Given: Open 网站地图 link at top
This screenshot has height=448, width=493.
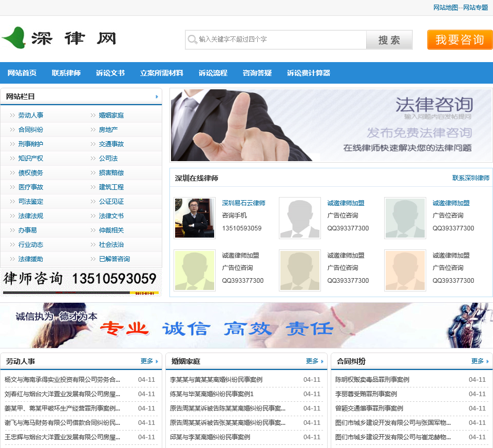Looking at the screenshot, I should click(446, 8).
